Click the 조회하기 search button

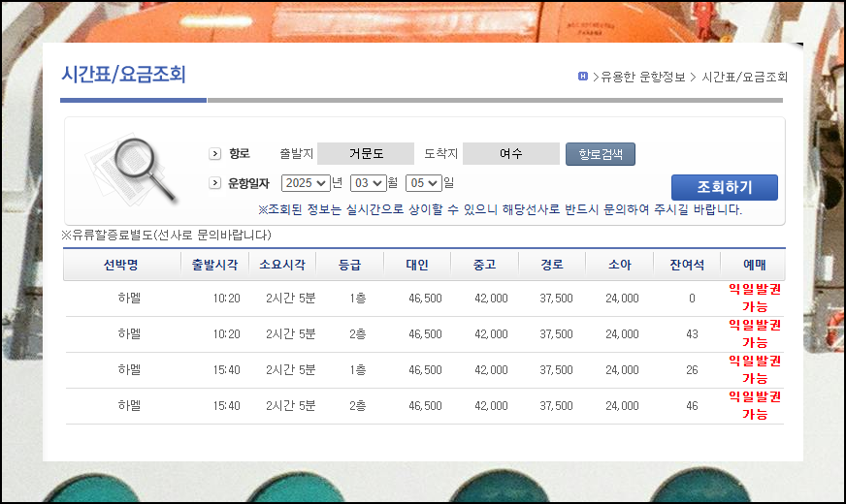point(724,187)
